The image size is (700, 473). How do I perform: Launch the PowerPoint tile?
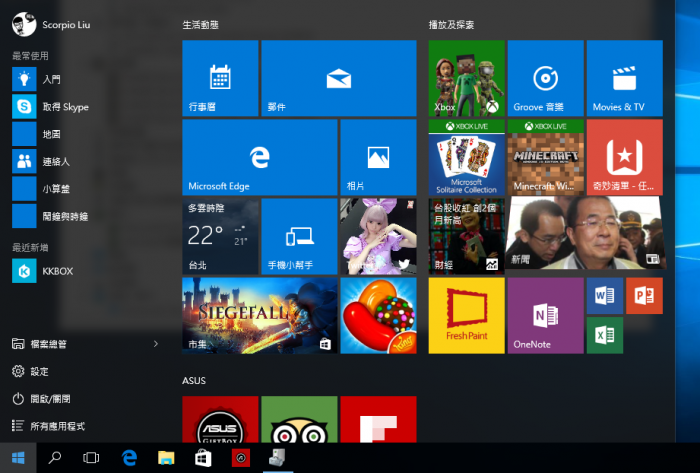[643, 296]
